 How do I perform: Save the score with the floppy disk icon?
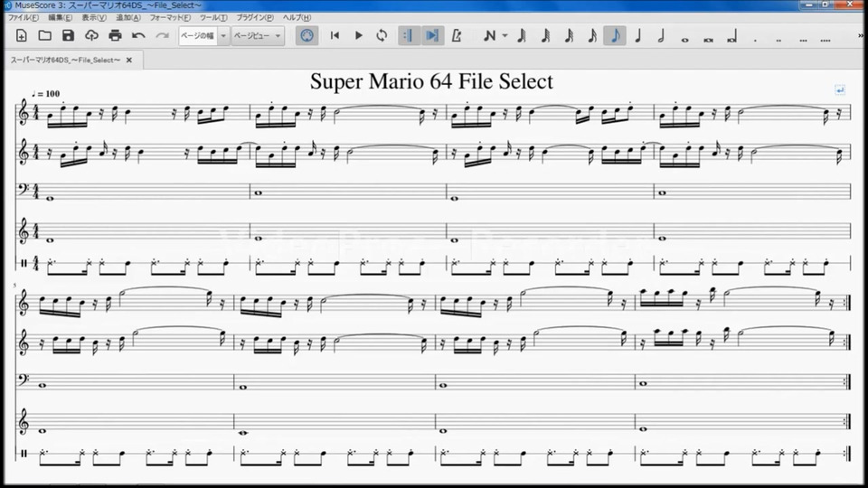pos(68,36)
